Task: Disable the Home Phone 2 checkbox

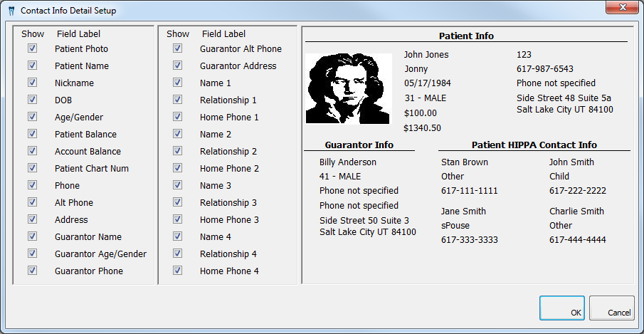Action: pos(177,168)
